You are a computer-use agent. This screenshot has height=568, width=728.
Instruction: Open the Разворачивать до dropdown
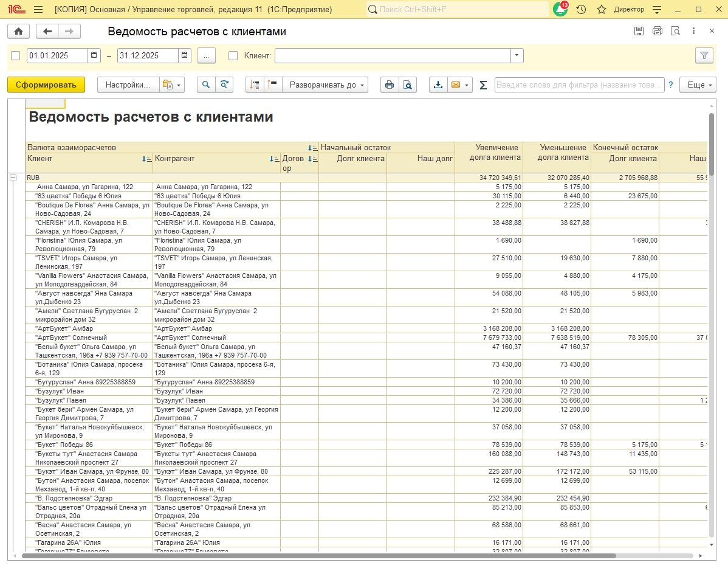[x=325, y=85]
